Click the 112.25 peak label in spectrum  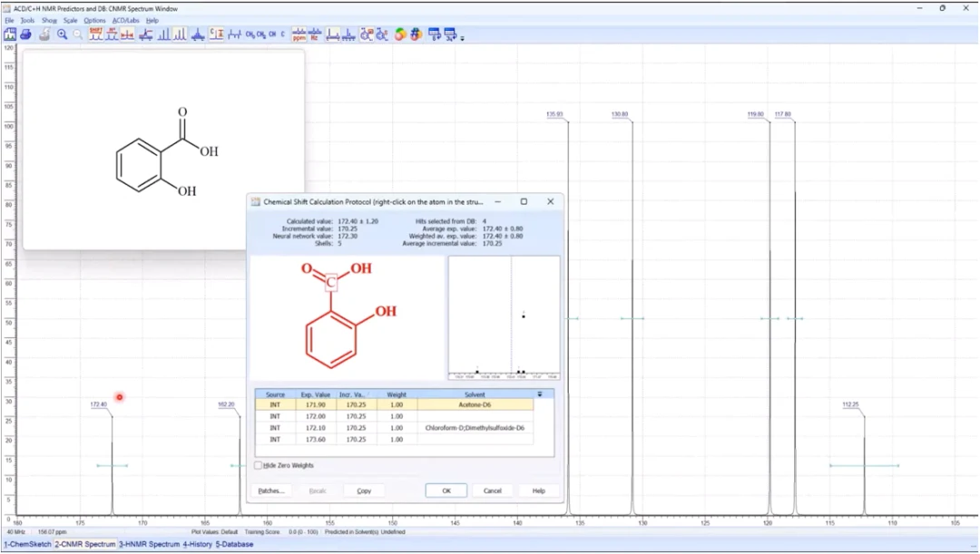pos(850,404)
